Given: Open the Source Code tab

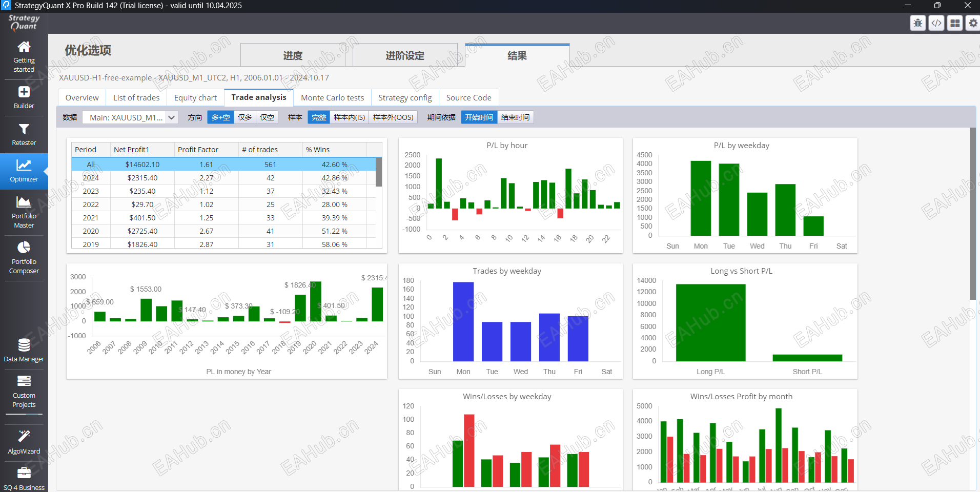Looking at the screenshot, I should 468,97.
